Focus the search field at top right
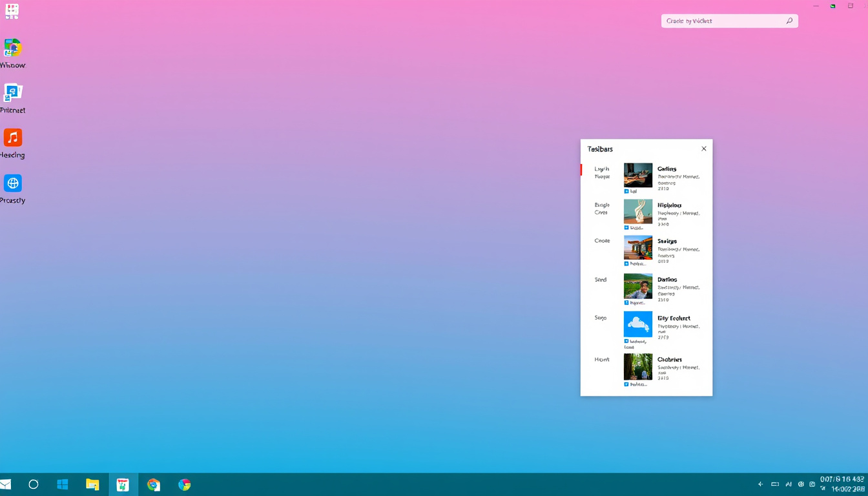Screen dimensions: 868x496 point(730,21)
